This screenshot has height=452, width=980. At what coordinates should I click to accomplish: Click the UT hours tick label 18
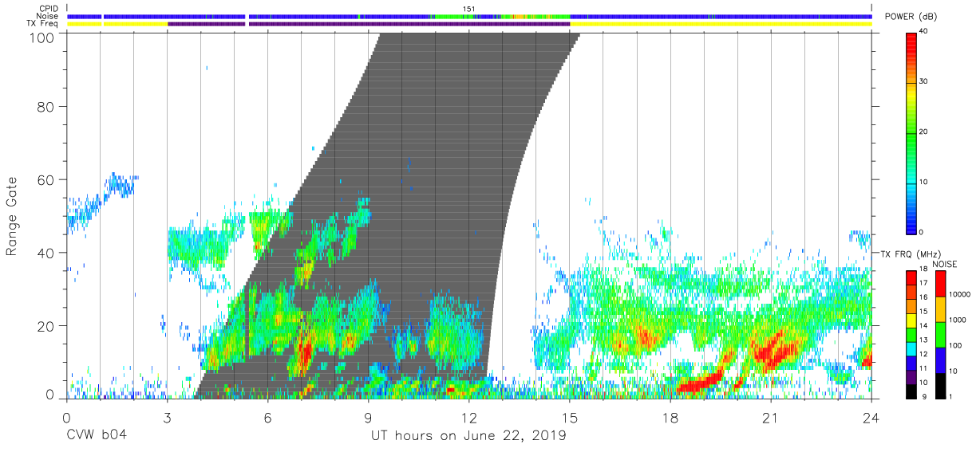point(670,417)
